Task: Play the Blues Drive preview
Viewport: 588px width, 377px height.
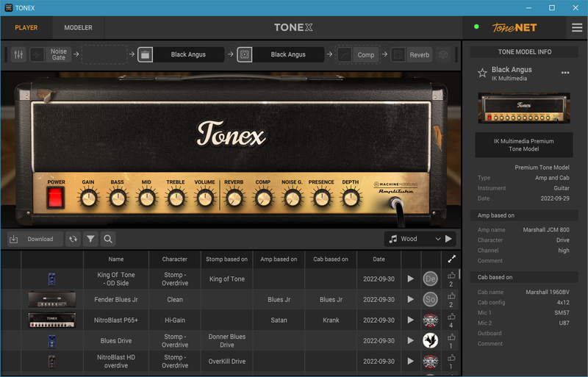Action: [411, 340]
